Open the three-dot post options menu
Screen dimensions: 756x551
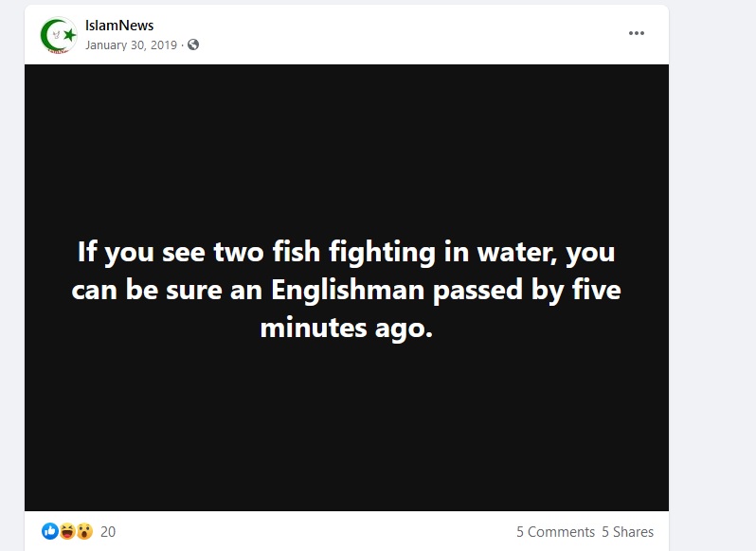click(x=637, y=33)
